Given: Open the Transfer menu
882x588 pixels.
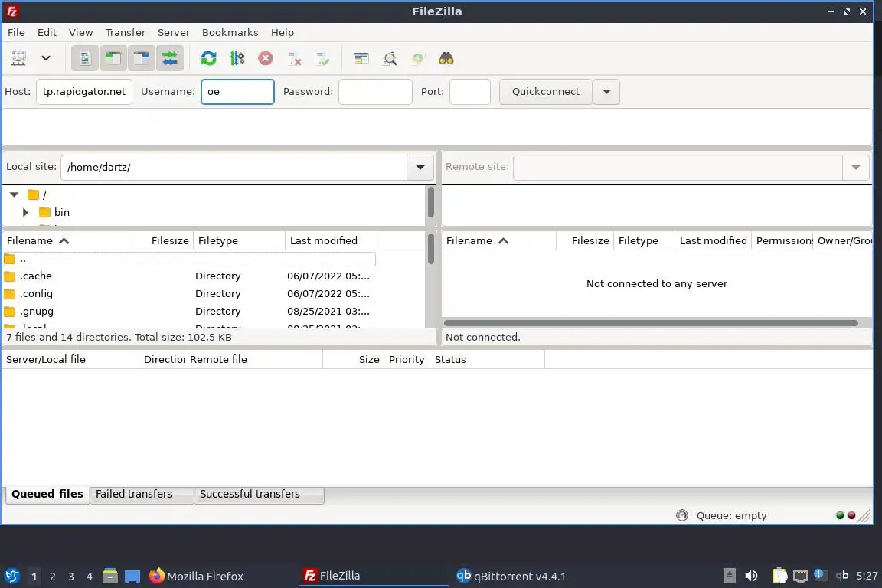Looking at the screenshot, I should [126, 33].
